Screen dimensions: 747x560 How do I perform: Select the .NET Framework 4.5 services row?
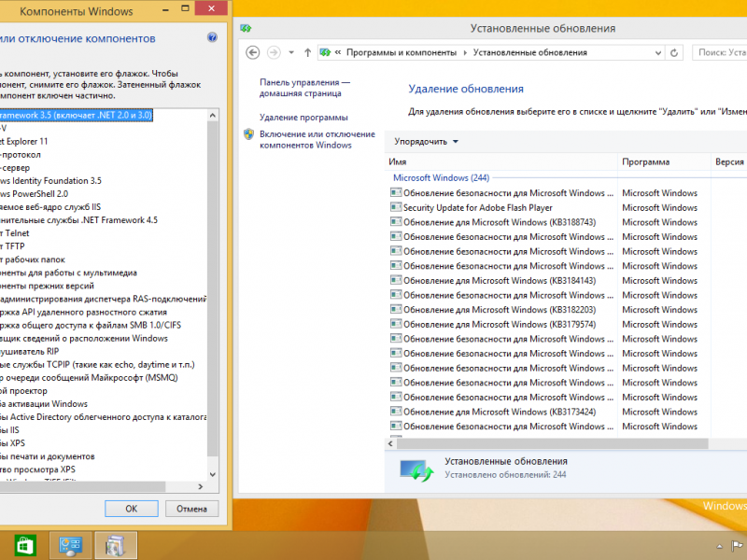point(78,220)
